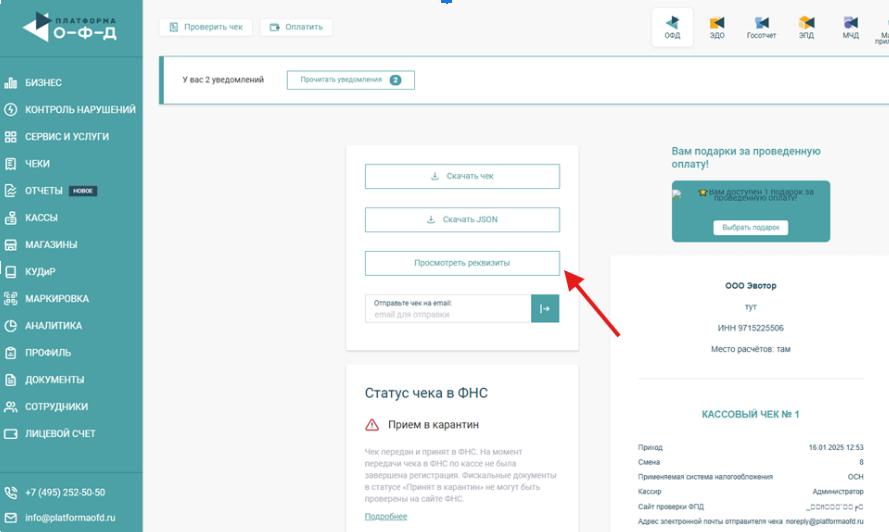Viewport: 889px width, 532px height.
Task: Follow the Подробнее link
Action: pyautogui.click(x=386, y=516)
